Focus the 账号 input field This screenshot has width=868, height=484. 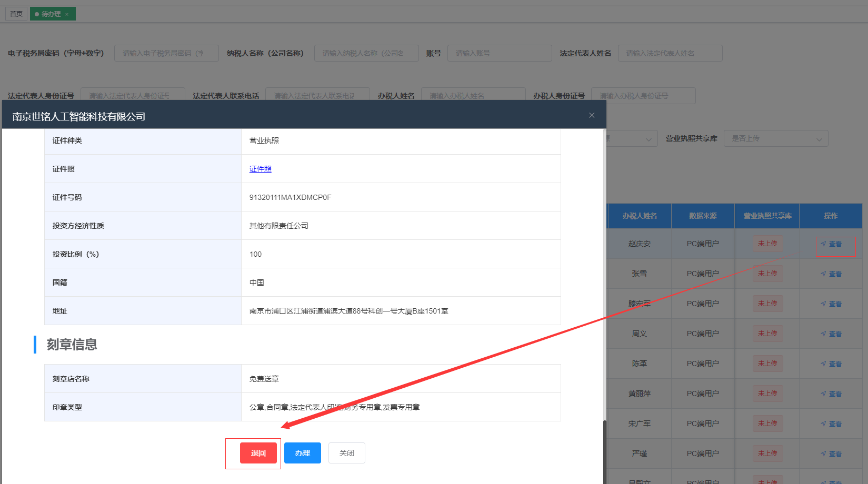500,53
